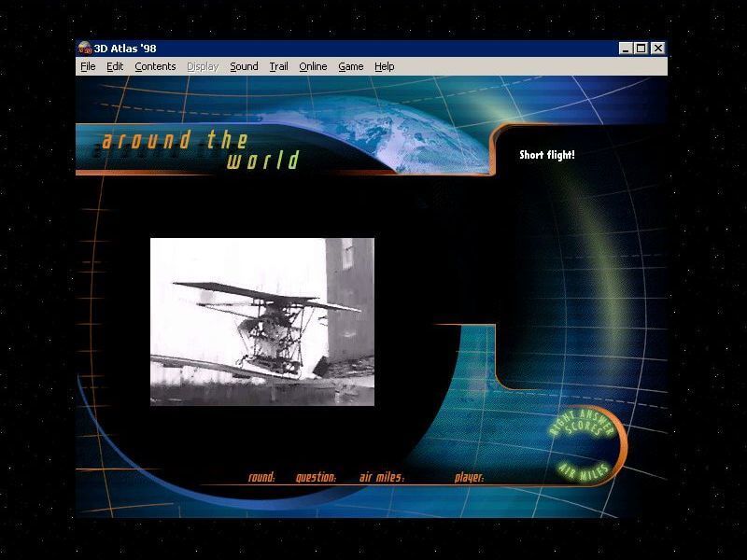Open the Trail menu

(x=278, y=66)
